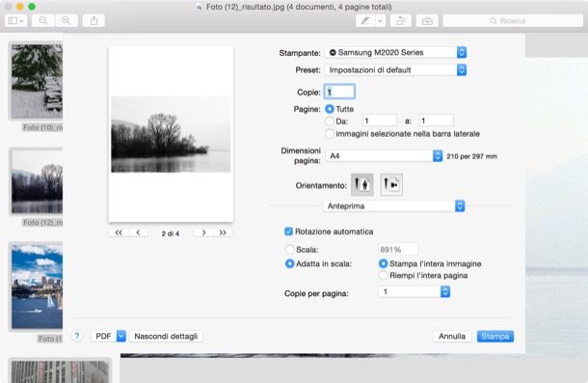Screen dimensions: 588x383
Task: Select immagini selezionate nella barra laterale
Action: (x=330, y=134)
